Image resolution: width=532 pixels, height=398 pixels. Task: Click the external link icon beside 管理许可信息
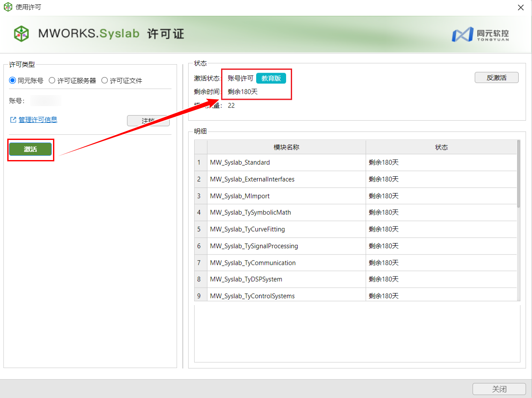(x=13, y=120)
